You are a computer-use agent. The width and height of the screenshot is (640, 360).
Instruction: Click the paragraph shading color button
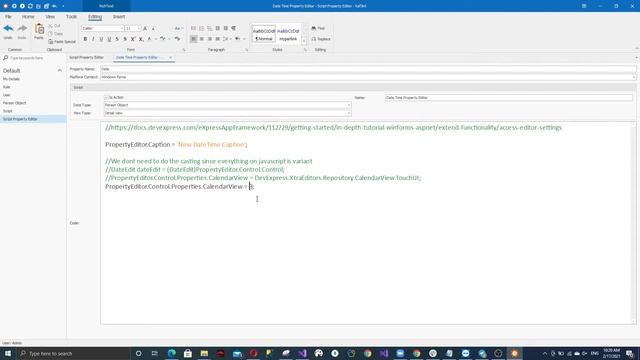(237, 39)
